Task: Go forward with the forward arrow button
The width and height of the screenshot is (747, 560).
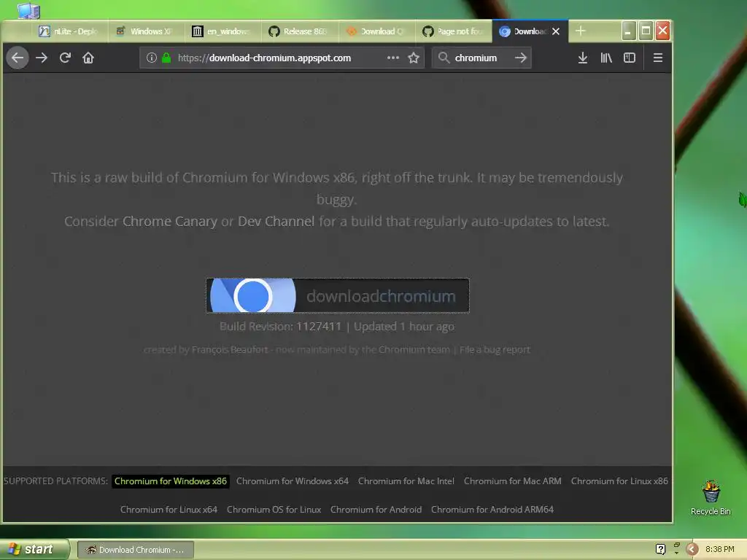Action: 42,58
